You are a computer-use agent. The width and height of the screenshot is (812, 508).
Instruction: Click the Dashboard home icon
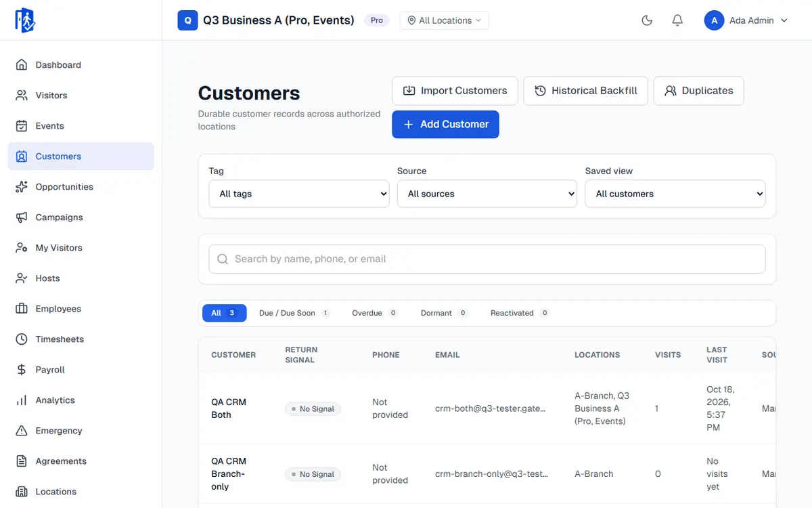[22, 65]
